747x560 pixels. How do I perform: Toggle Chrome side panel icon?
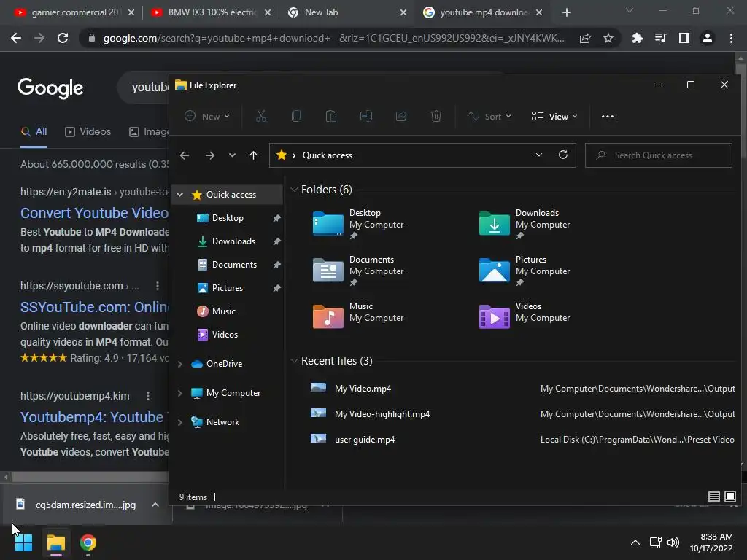pyautogui.click(x=684, y=38)
